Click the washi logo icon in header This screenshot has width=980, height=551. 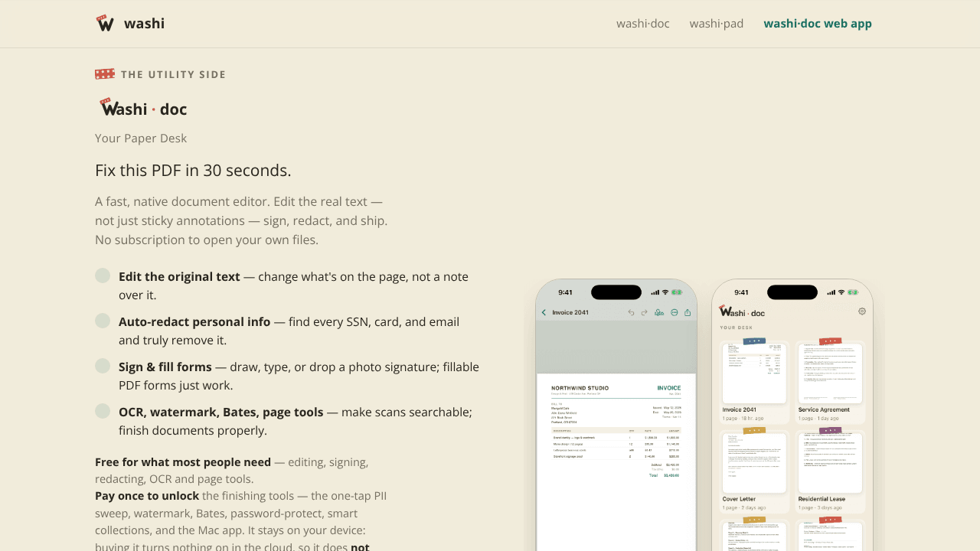click(105, 23)
